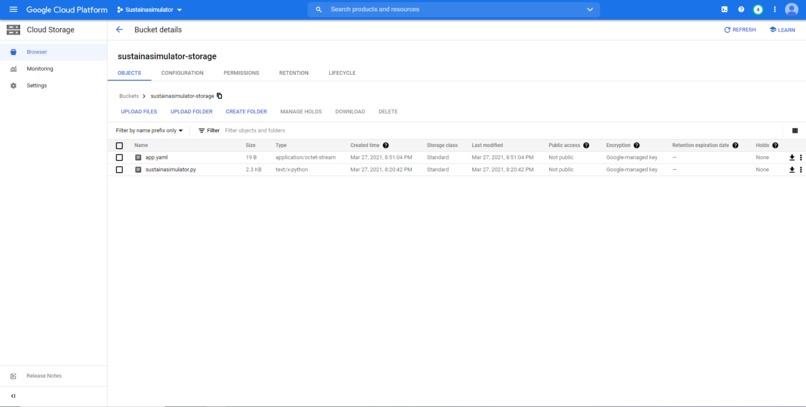Viewport: 806px width, 407px height.
Task: Open the Sustainasimulator project selector dropdown
Action: [x=150, y=10]
